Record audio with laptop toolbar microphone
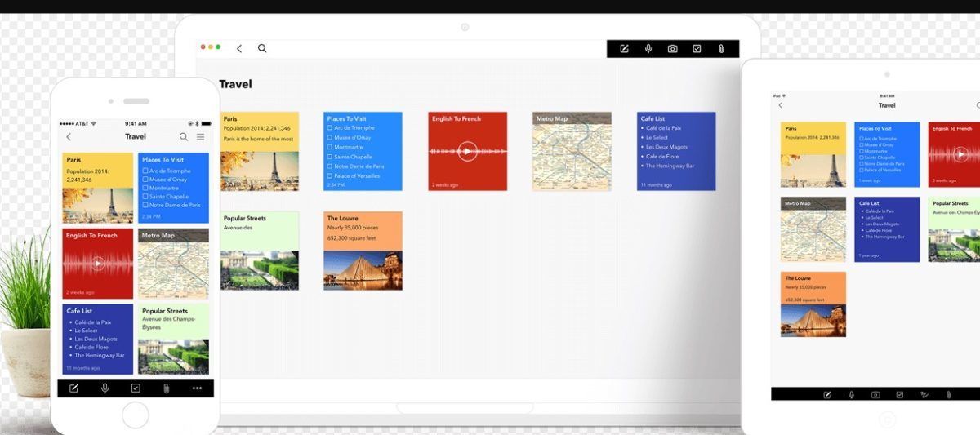980x435 pixels. 648,49
